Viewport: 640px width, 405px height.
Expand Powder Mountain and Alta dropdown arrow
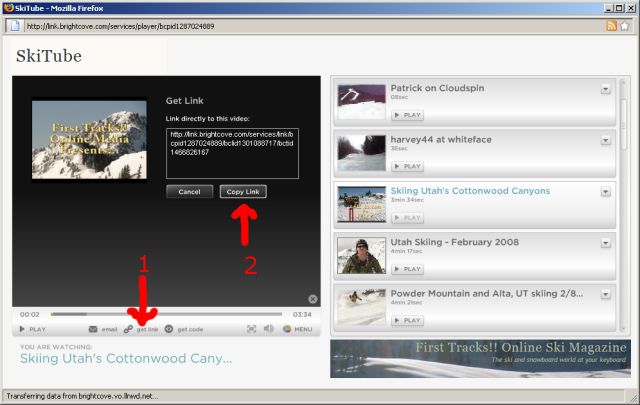606,294
